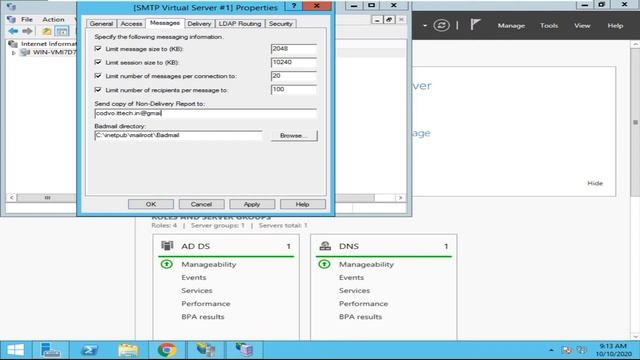Open AD DS Events
This screenshot has width=640, height=360.
tap(193, 278)
